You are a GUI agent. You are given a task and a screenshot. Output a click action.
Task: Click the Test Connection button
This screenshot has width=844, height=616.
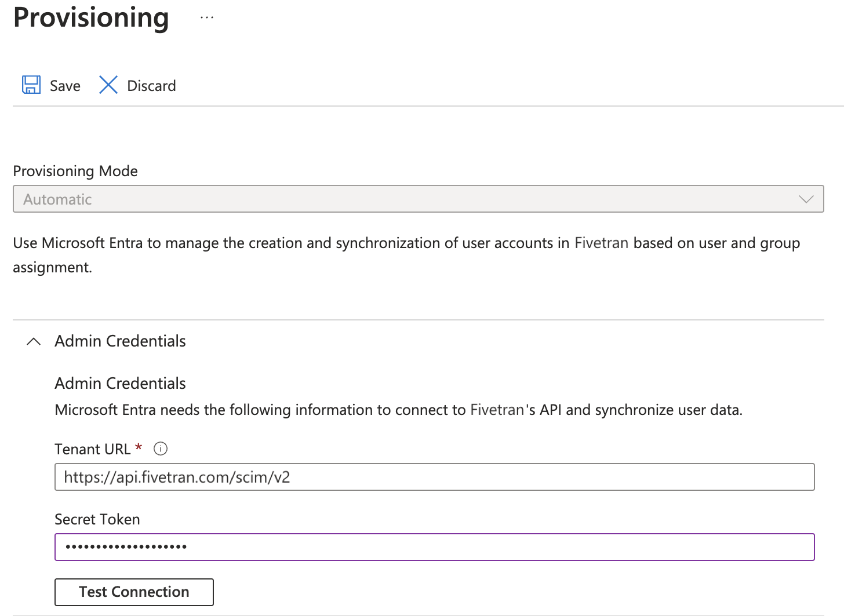coord(134,592)
